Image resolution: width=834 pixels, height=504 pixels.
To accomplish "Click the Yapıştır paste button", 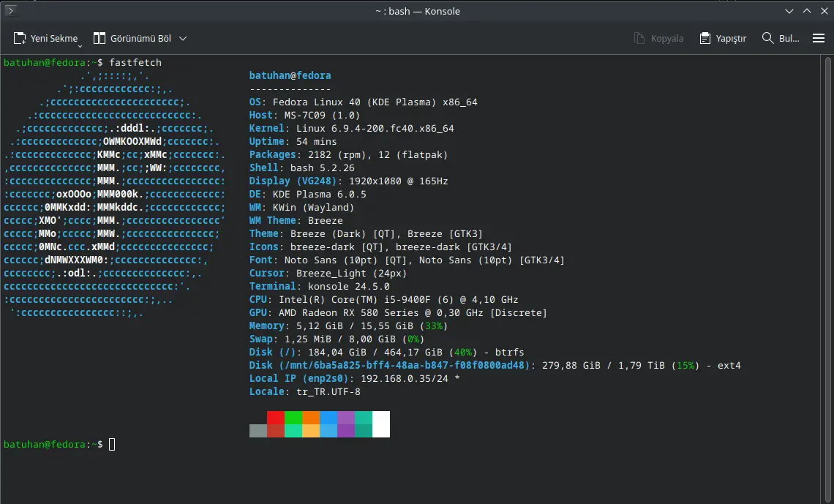I will 723,38.
